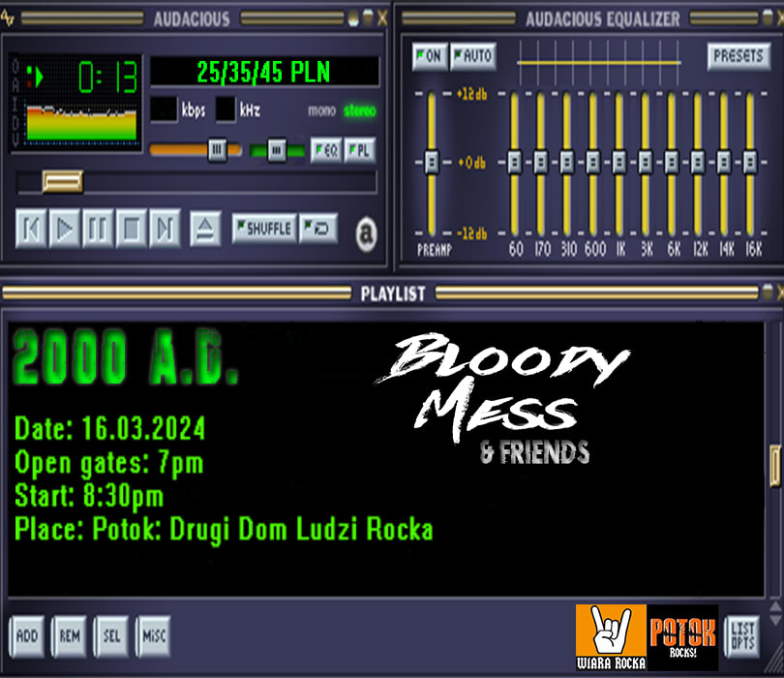
Task: Click the volume slider handle
Action: pyautogui.click(x=217, y=149)
